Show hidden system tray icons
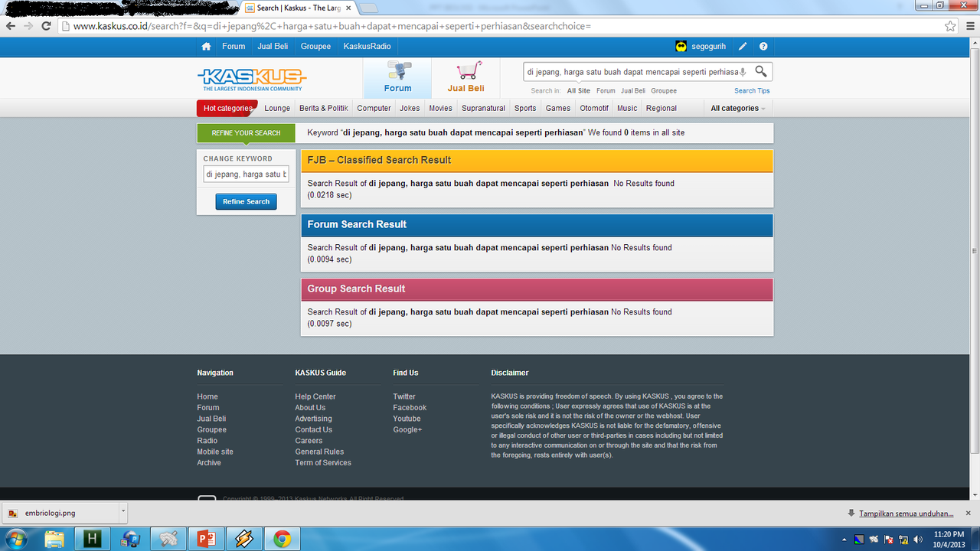 click(844, 539)
